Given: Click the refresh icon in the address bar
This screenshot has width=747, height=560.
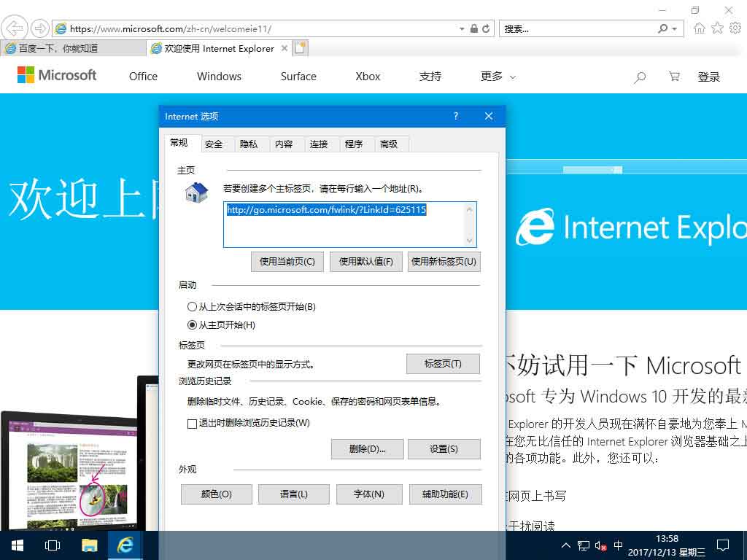Looking at the screenshot, I should [x=485, y=28].
